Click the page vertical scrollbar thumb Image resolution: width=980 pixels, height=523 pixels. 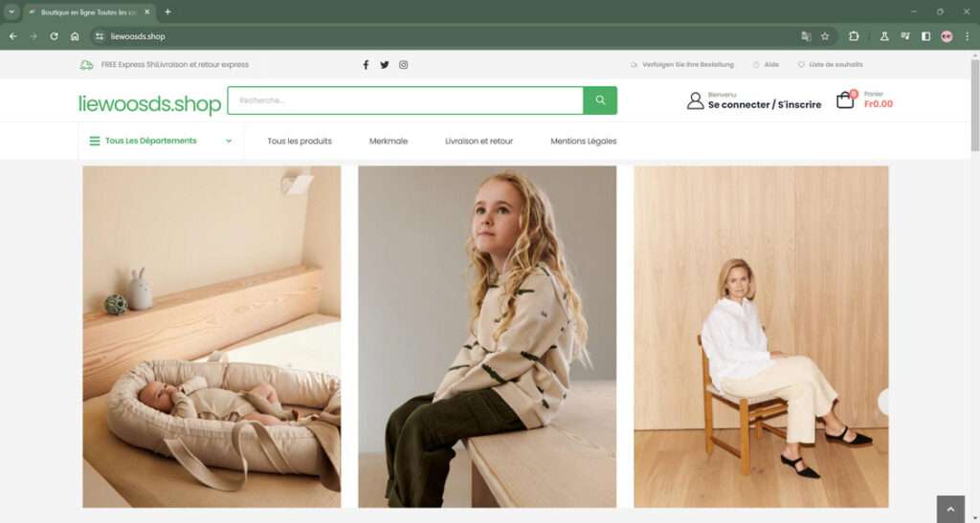975,105
